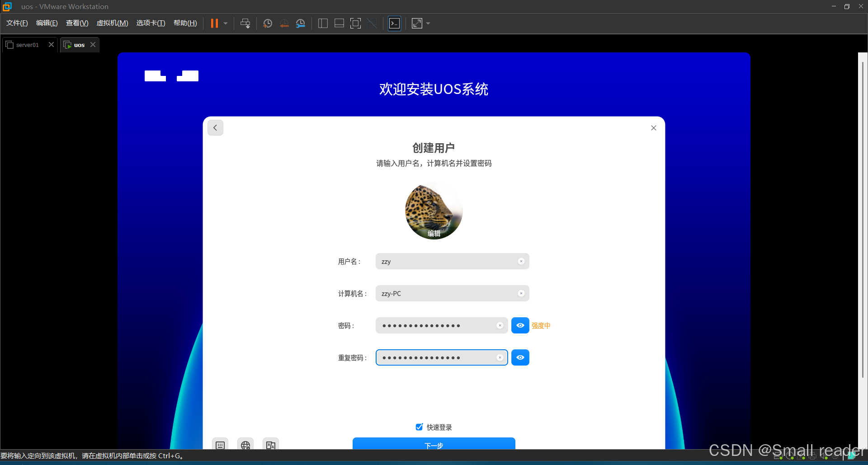This screenshot has width=868, height=465.
Task: Open the power options dropdown beside pause
Action: click(x=226, y=23)
